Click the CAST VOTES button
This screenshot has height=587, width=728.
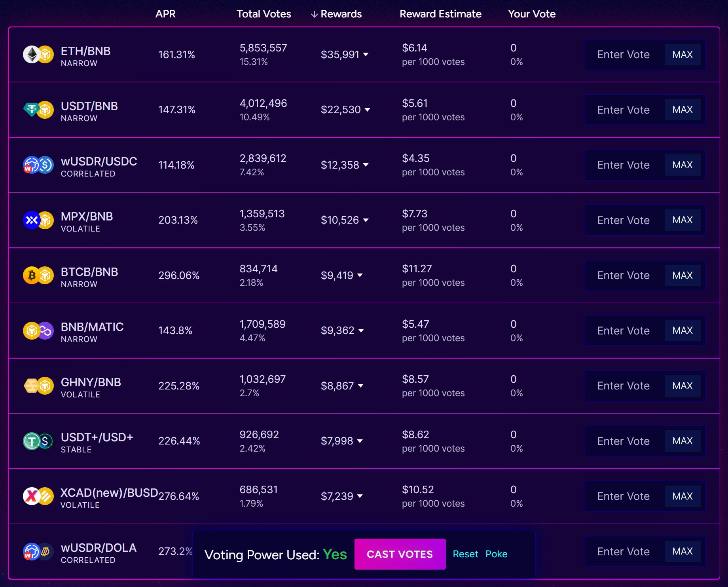(x=400, y=554)
